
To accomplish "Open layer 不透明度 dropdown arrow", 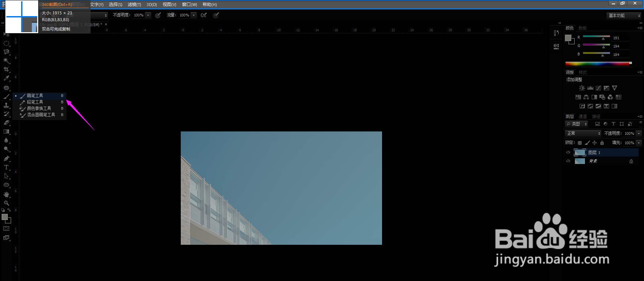I will pyautogui.click(x=639, y=133).
